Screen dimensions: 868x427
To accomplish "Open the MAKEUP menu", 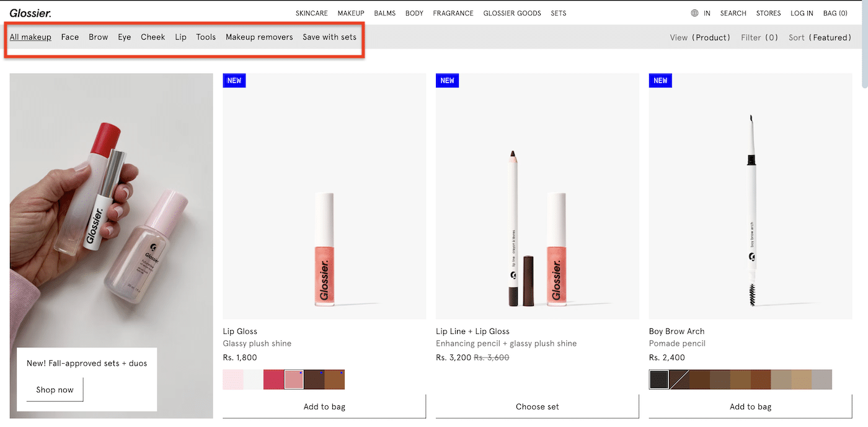I will (350, 12).
